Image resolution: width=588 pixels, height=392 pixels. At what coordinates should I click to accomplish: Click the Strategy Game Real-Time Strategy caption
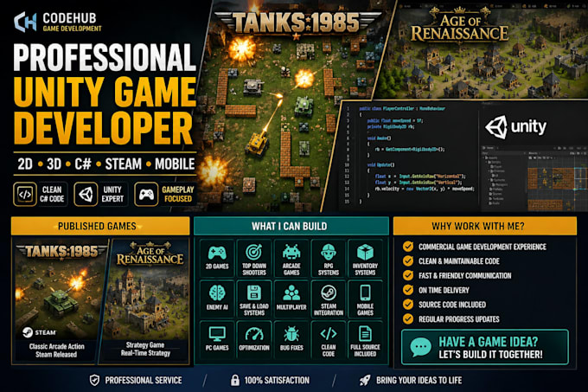point(145,349)
